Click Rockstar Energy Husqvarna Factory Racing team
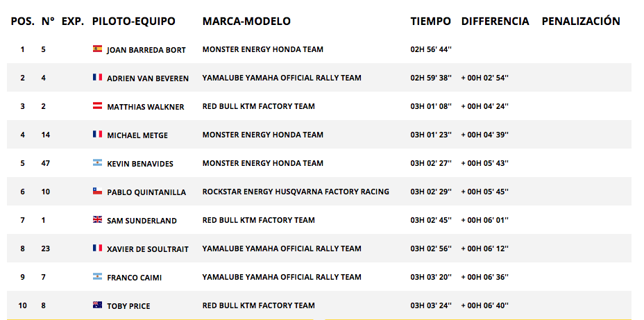The width and height of the screenshot is (644, 320). point(296,192)
